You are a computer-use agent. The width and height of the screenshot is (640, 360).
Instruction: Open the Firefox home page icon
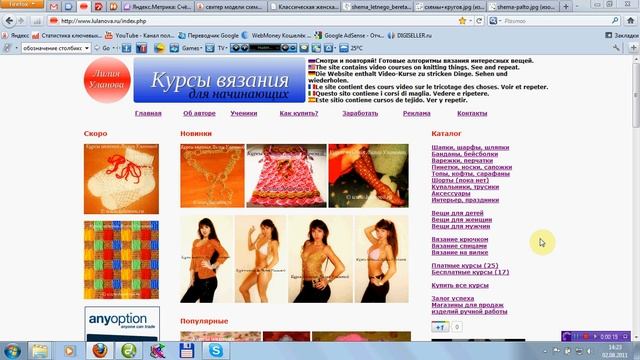tap(631, 20)
